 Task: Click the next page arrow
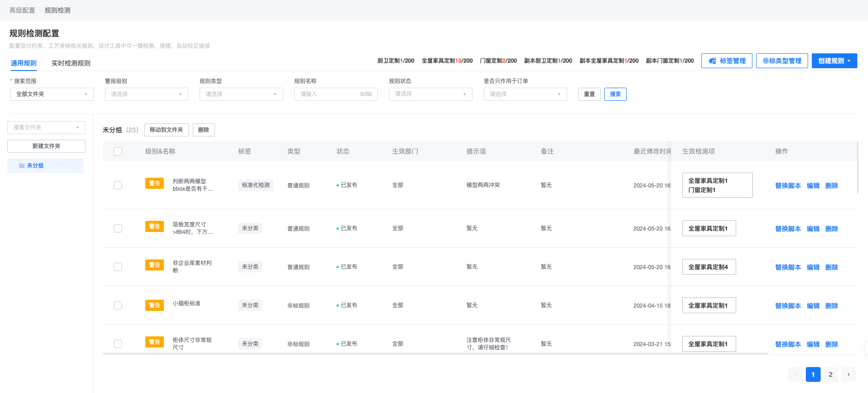pyautogui.click(x=849, y=374)
